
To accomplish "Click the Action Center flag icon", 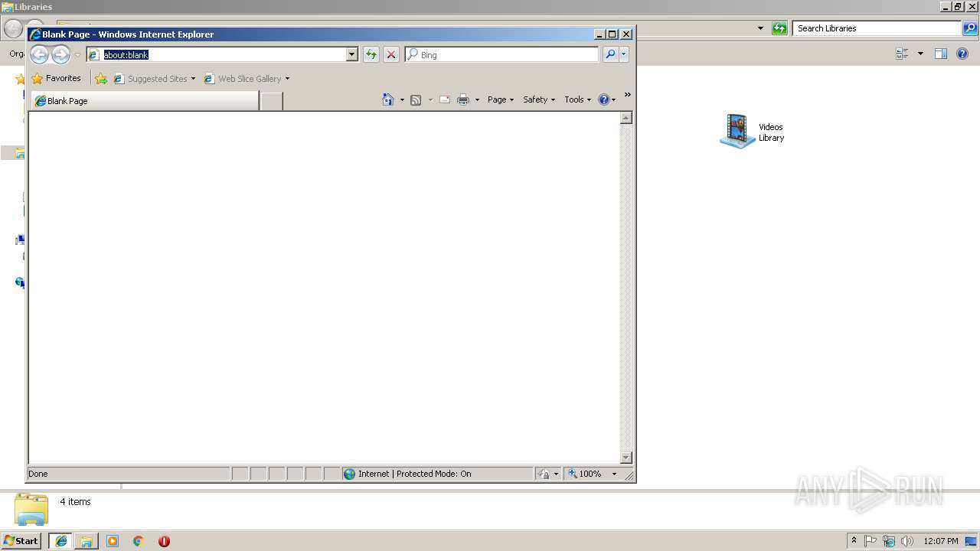I will 871,541.
